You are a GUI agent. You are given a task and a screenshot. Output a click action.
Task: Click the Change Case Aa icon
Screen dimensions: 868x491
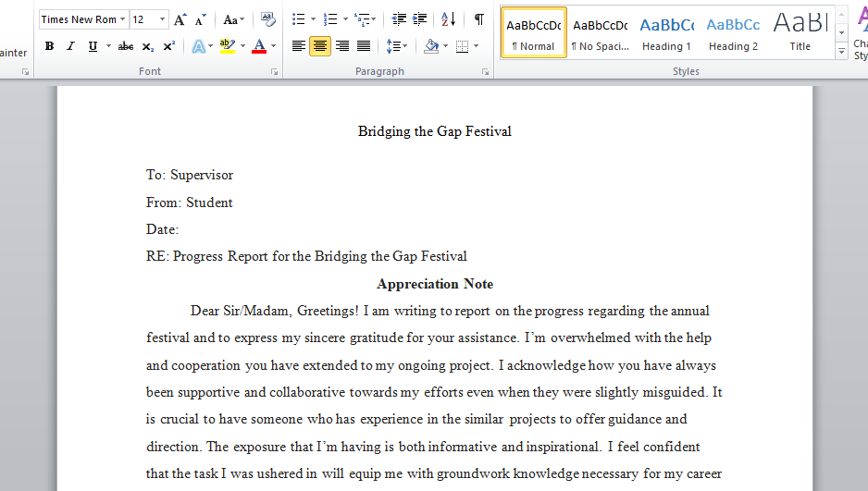click(230, 20)
